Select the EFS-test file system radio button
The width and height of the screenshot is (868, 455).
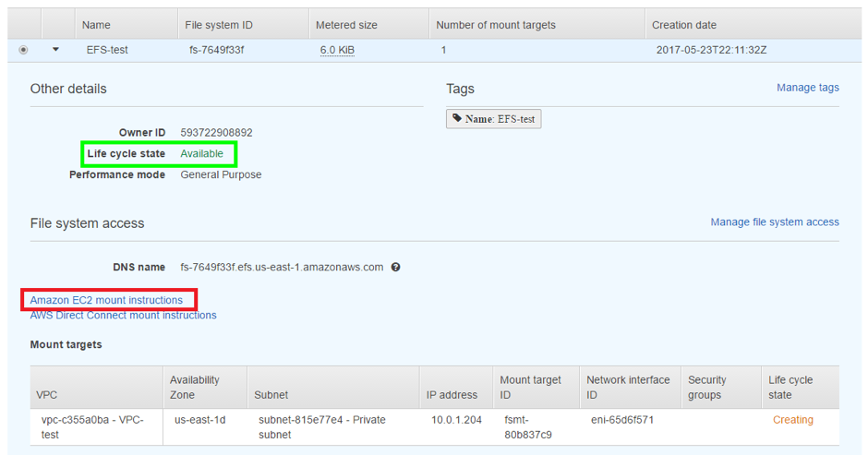point(23,50)
